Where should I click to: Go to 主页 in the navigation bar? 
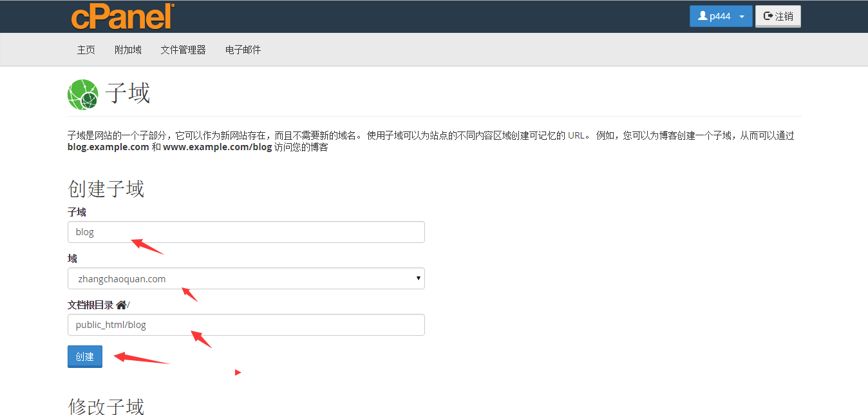point(86,50)
